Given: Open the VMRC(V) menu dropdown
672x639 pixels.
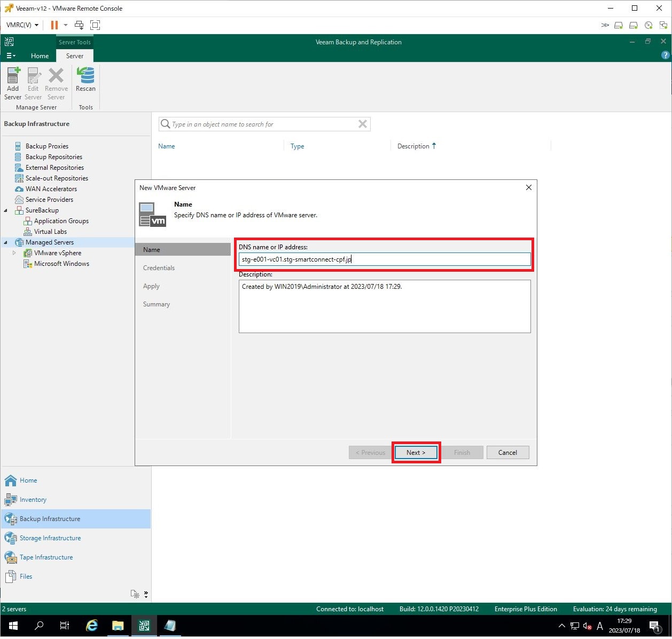Looking at the screenshot, I should pyautogui.click(x=22, y=25).
